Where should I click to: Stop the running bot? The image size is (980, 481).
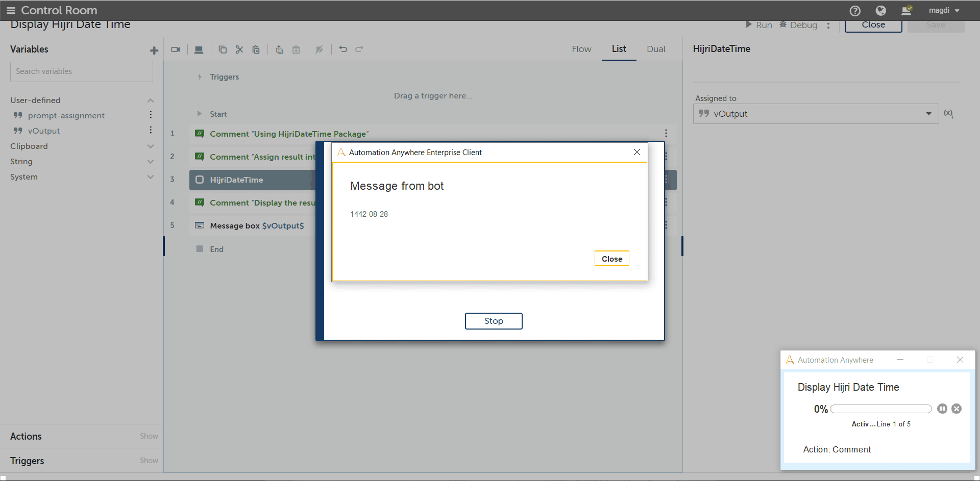[494, 321]
